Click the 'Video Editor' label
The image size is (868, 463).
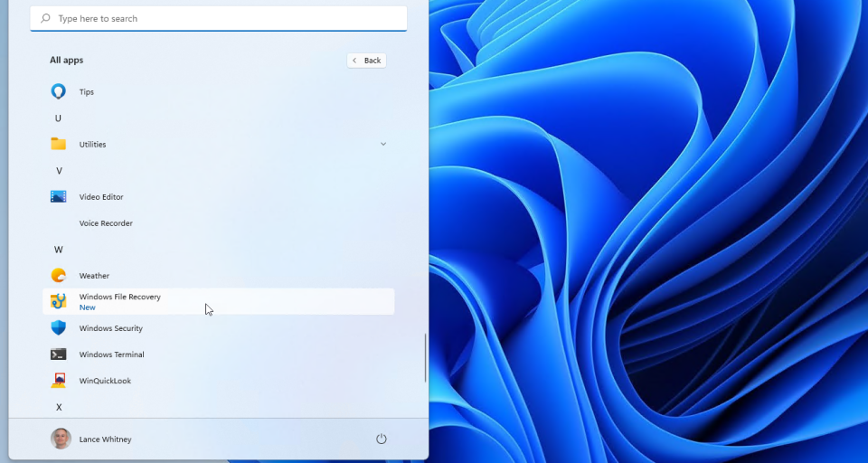pos(101,196)
